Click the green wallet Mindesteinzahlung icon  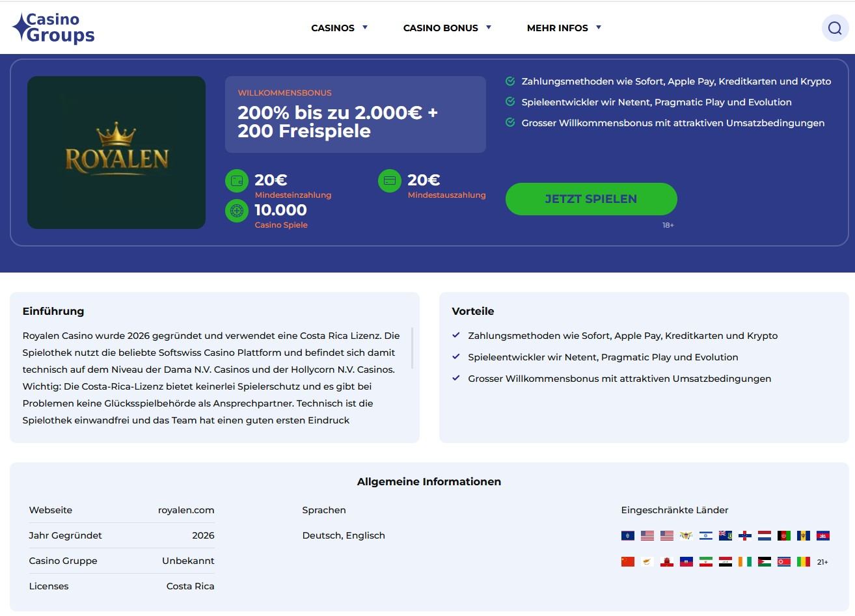coord(237,181)
